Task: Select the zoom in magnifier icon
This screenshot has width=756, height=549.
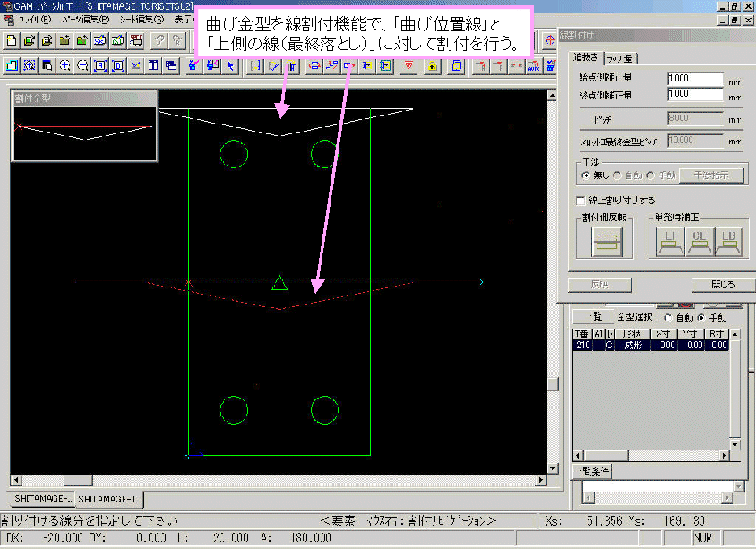Action: pyautogui.click(x=64, y=65)
